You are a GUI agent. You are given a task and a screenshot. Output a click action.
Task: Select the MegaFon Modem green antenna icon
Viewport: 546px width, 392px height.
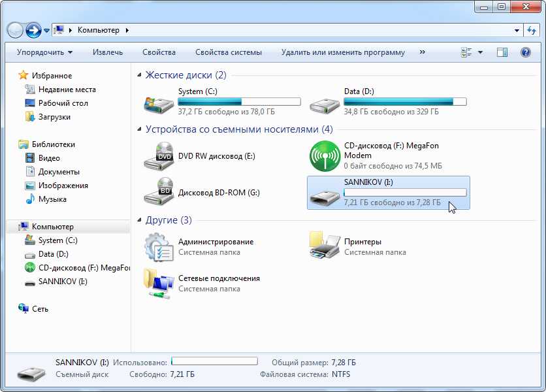pos(325,156)
